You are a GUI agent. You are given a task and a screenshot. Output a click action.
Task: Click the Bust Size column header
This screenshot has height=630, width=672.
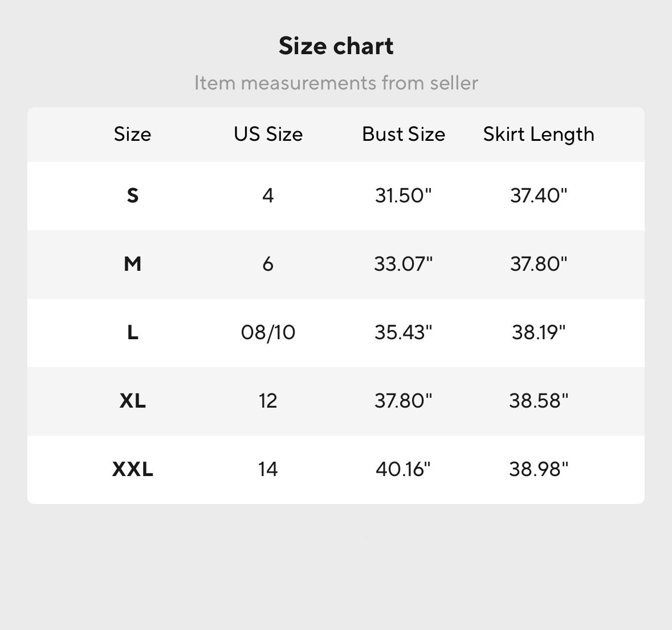point(404,134)
